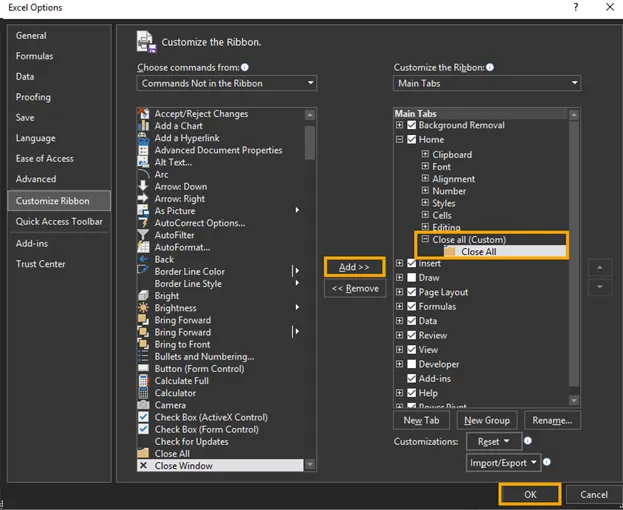The width and height of the screenshot is (623, 510).
Task: Click the Bullets and Numbering icon
Action: (143, 356)
